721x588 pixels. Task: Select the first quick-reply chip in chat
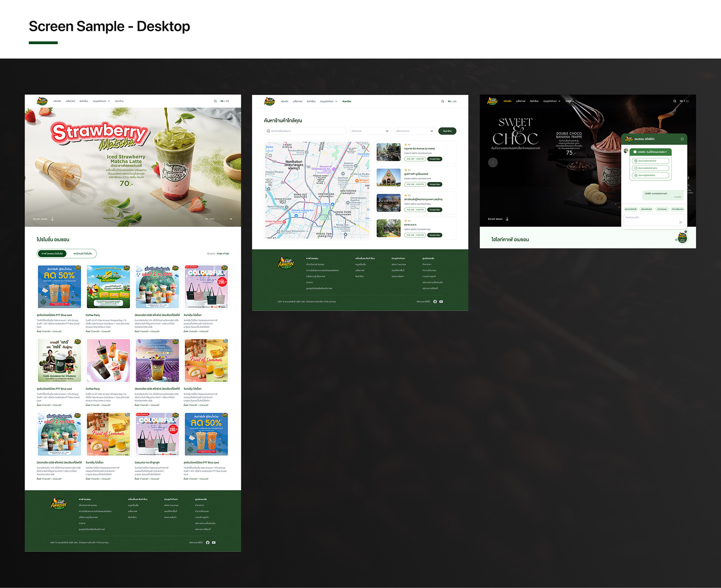coord(631,209)
